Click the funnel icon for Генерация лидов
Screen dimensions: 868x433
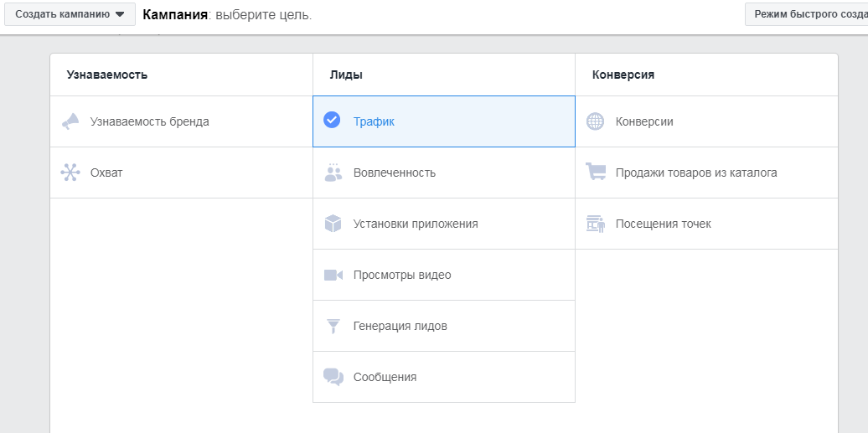pos(333,326)
